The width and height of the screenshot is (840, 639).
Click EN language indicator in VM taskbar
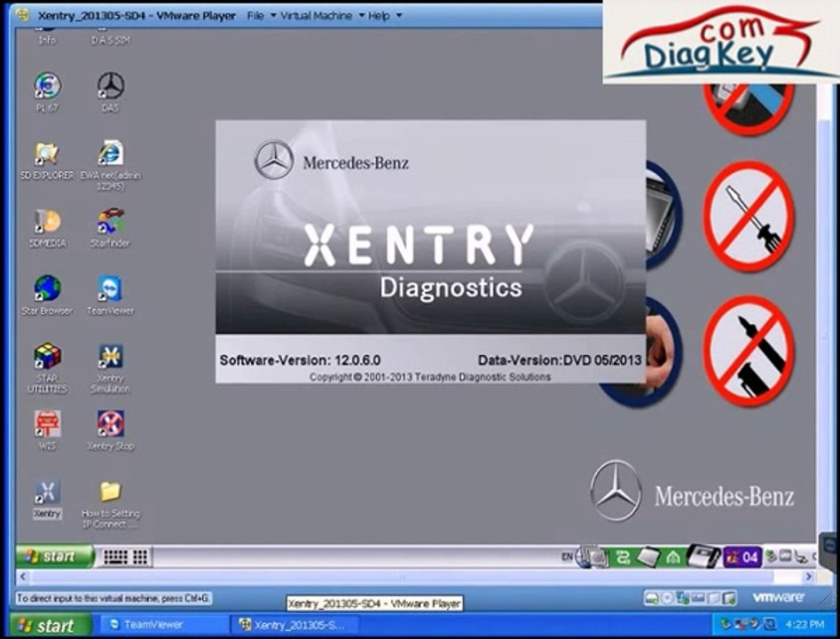tap(567, 557)
